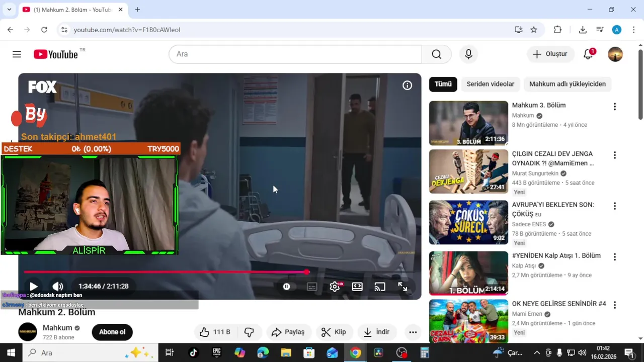Open Windows Start menu

11,353
